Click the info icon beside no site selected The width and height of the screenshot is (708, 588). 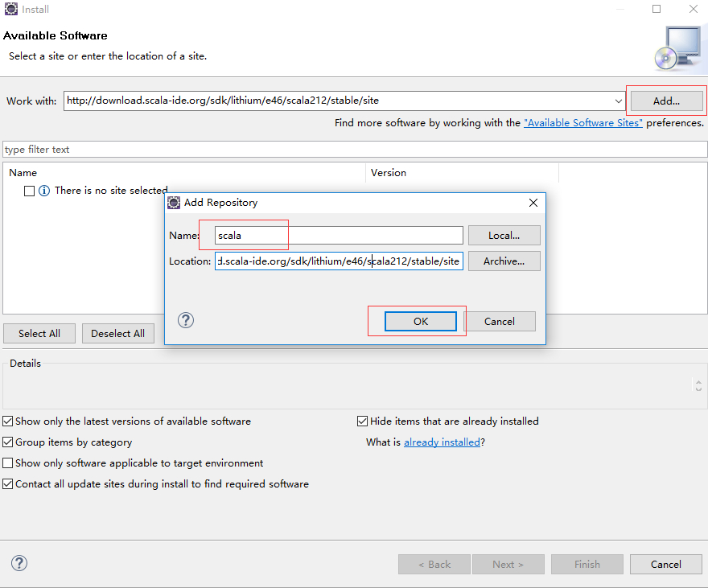click(44, 191)
